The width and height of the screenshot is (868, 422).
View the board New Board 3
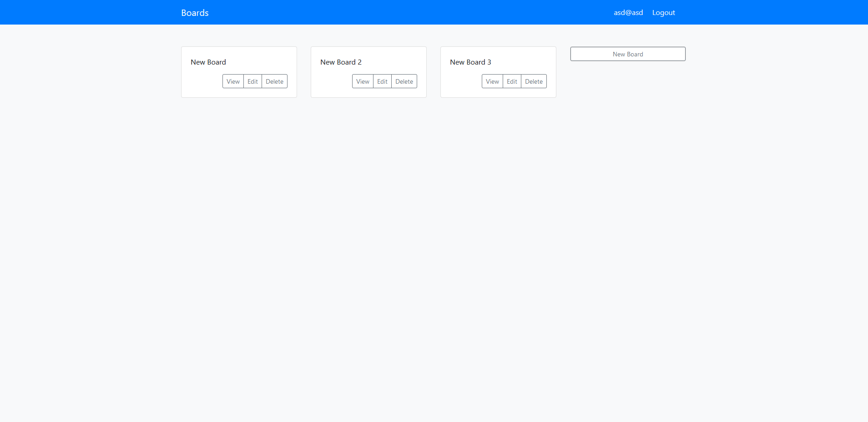tap(492, 81)
